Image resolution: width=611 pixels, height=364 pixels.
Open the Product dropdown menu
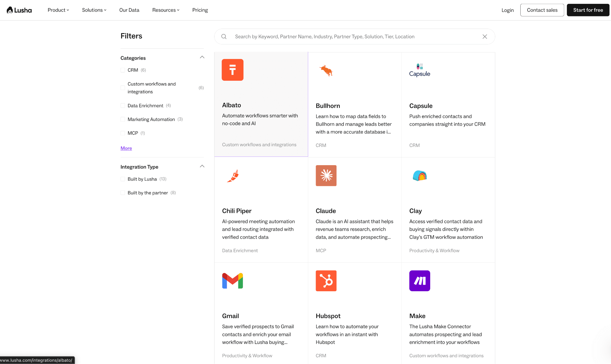[x=58, y=10]
